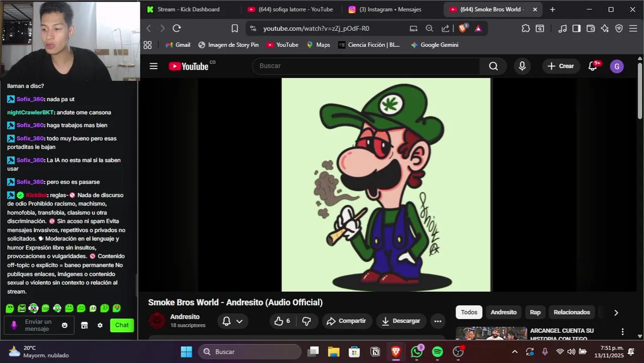This screenshot has width=644, height=363.
Task: Open the Google Gemini bookmark
Action: pos(434,45)
